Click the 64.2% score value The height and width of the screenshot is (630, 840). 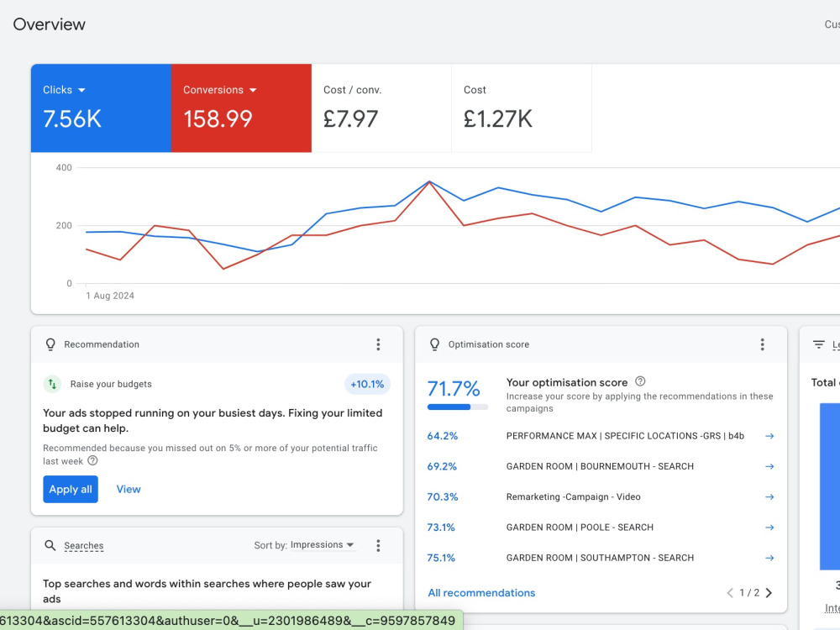tap(443, 436)
